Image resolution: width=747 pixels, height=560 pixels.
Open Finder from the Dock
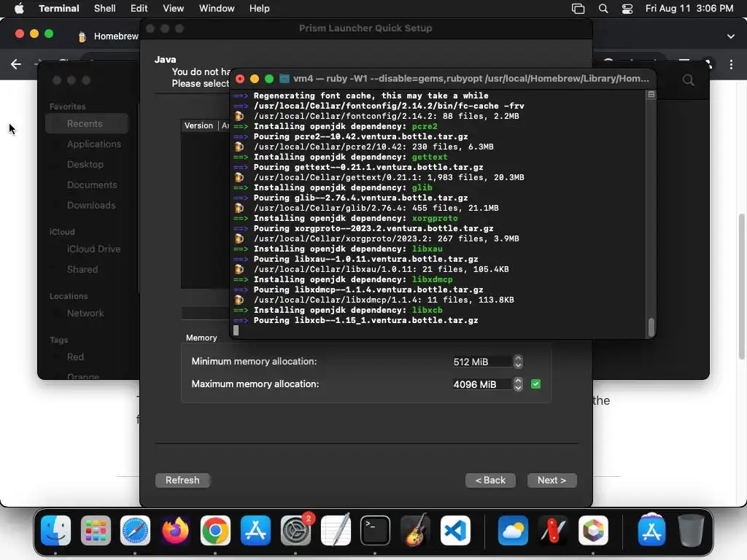(x=55, y=531)
